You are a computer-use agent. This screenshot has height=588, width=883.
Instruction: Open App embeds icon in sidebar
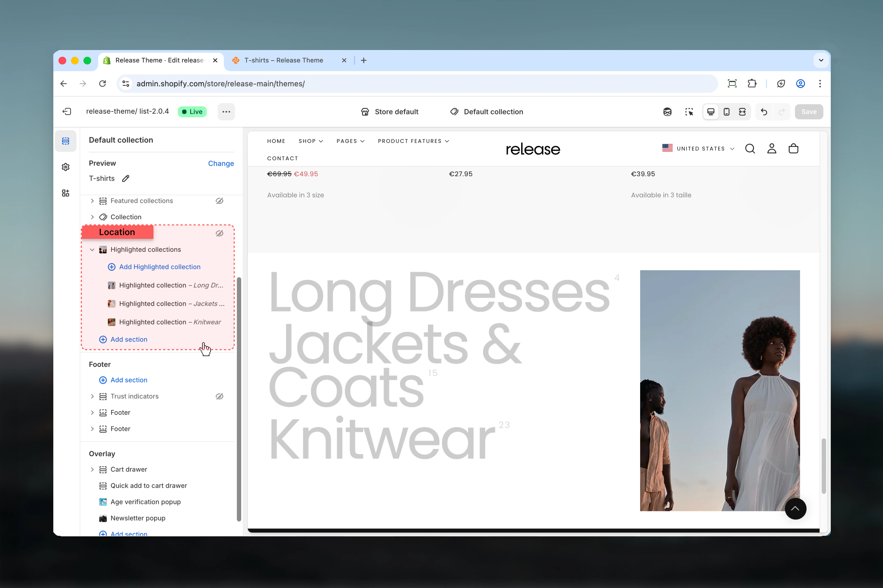pyautogui.click(x=66, y=193)
